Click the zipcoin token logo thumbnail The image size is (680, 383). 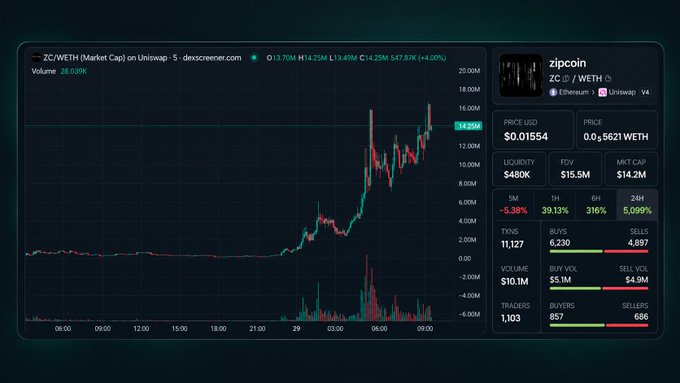pyautogui.click(x=520, y=75)
